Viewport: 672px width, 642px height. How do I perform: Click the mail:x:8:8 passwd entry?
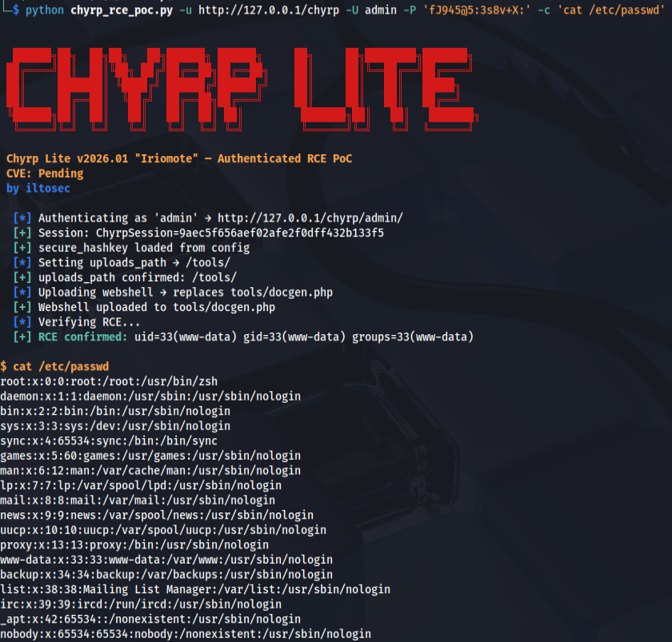[x=138, y=500]
